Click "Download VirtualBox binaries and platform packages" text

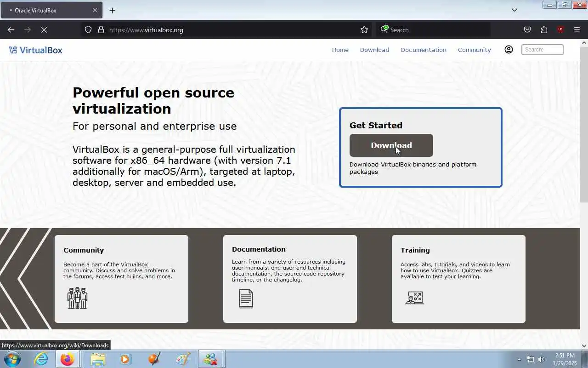tap(413, 168)
